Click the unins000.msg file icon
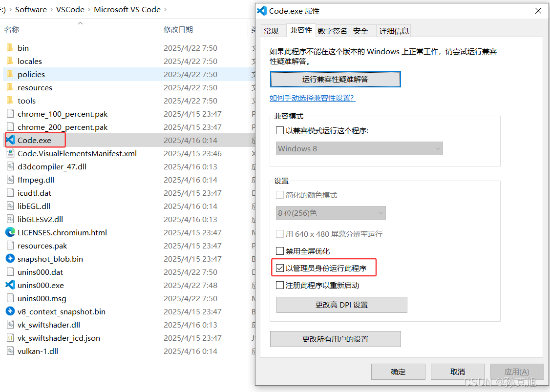Image resolution: width=550 pixels, height=392 pixels. [11, 298]
